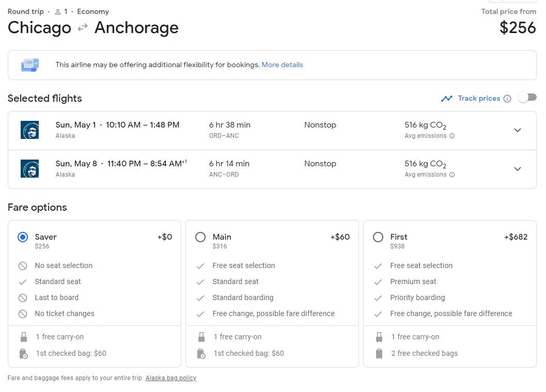The image size is (546, 392).
Task: Click the First 'Priority boarding' checkmark icon
Action: (378, 298)
